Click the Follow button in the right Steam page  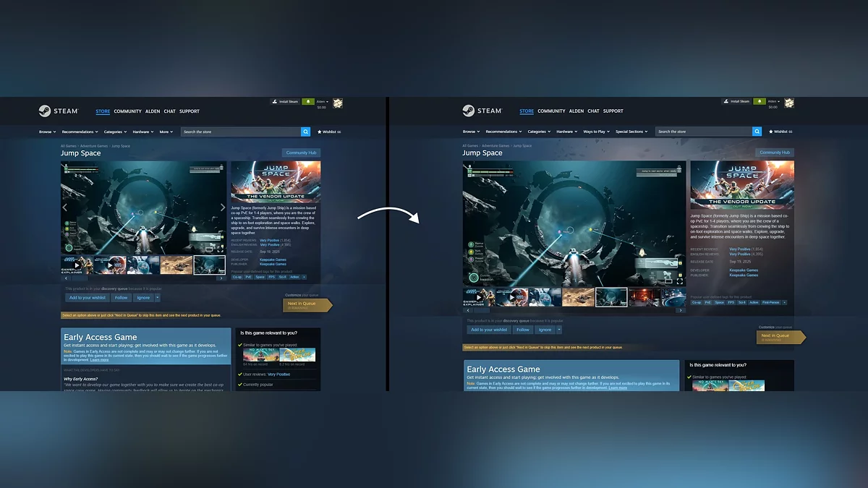(x=523, y=330)
